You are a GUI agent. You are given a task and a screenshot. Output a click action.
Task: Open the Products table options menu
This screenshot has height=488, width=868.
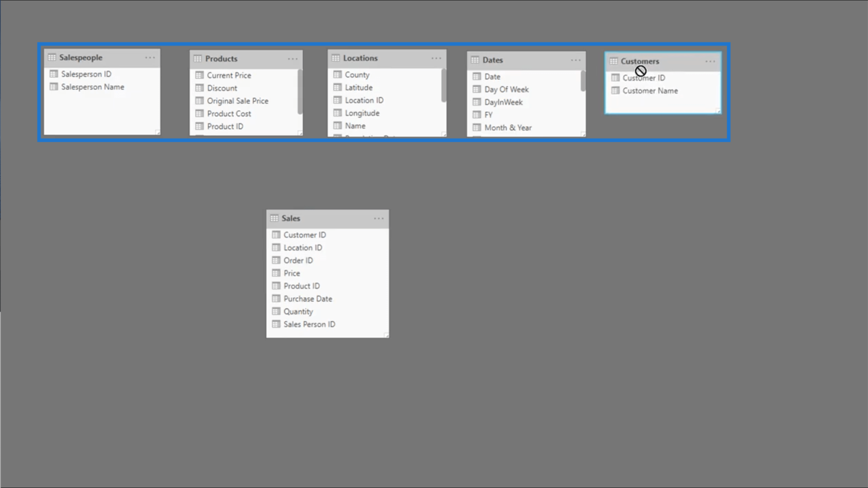[292, 59]
